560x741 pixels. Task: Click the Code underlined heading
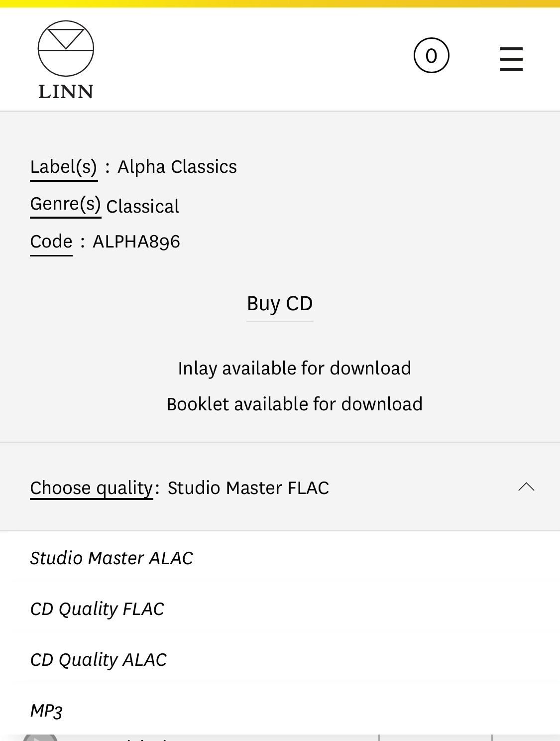(x=51, y=242)
